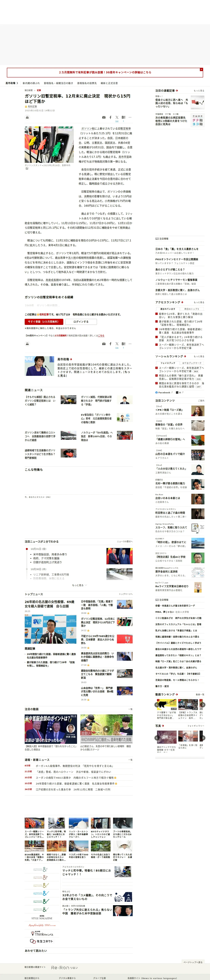Image resolution: width=210 pixels, height=980 pixels.
Task: Open 32年ぶりの「コメ騒動」 article
Action: coord(87,897)
